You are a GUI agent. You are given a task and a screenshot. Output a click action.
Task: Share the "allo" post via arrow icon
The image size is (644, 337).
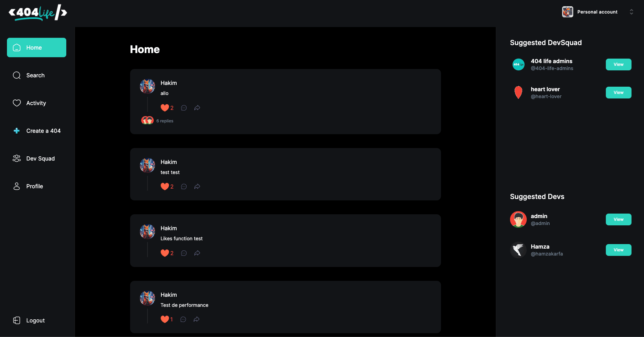(x=197, y=108)
